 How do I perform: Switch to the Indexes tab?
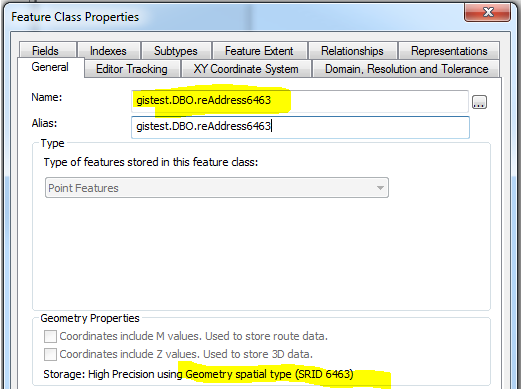click(x=109, y=51)
